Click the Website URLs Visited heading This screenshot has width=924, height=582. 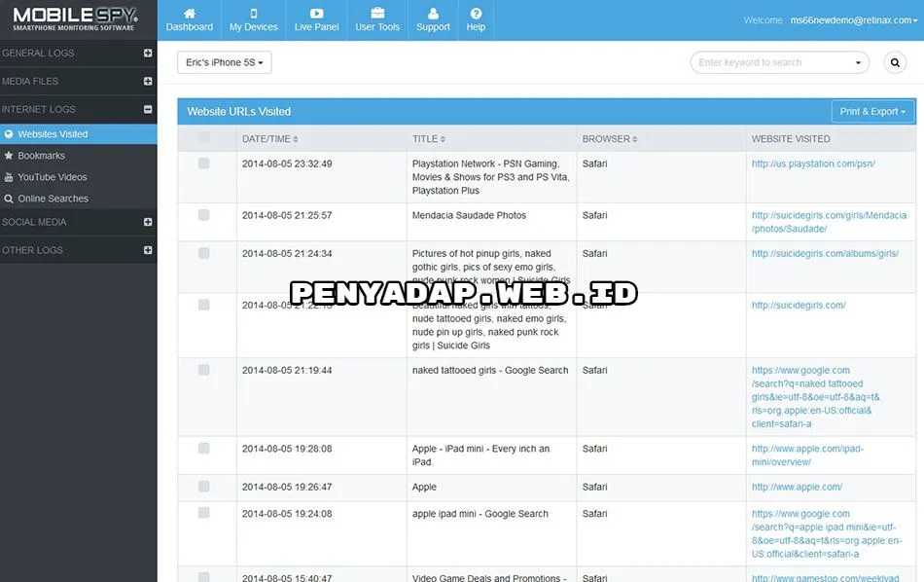point(239,112)
